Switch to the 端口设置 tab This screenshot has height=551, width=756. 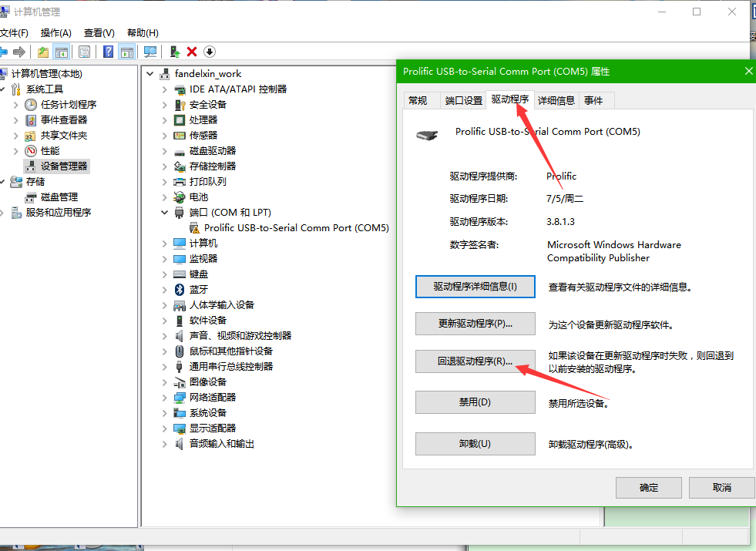(463, 100)
